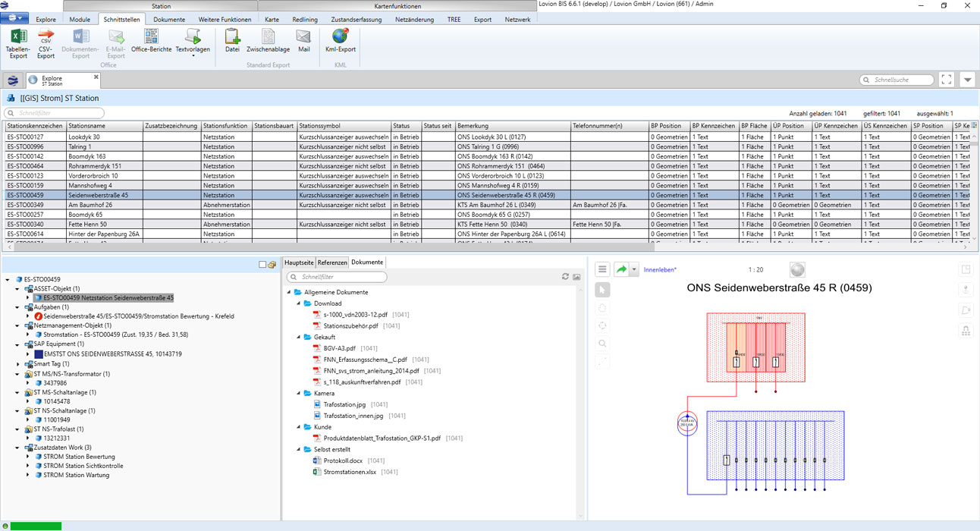Open dropdown at far right of search bar
This screenshot has width=980, height=531.
[967, 80]
